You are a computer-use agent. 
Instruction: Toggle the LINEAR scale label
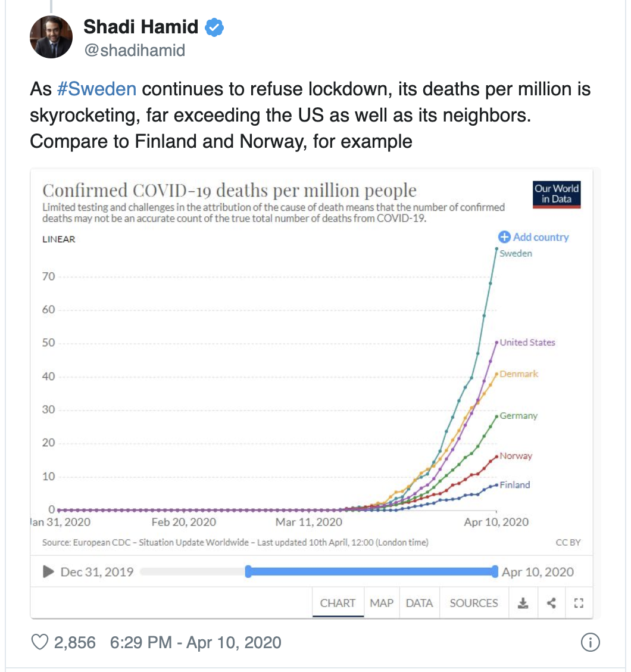click(x=59, y=239)
